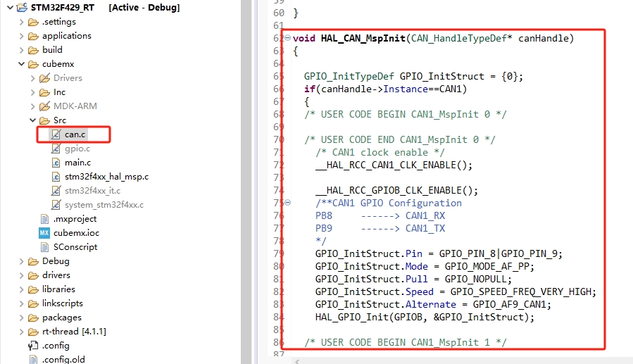Click the .mxproject file icon

[x=44, y=219]
